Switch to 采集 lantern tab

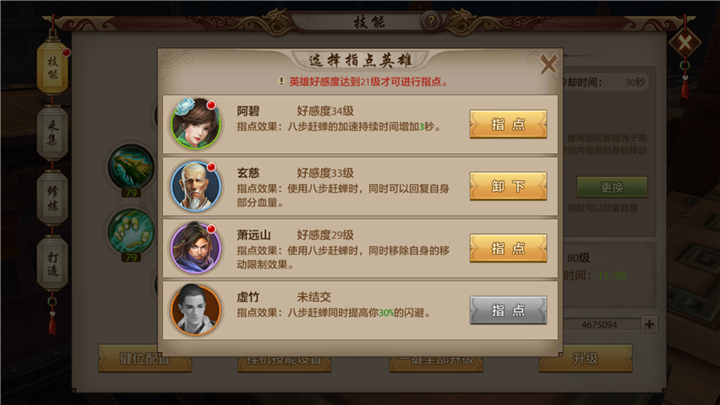coord(52,133)
